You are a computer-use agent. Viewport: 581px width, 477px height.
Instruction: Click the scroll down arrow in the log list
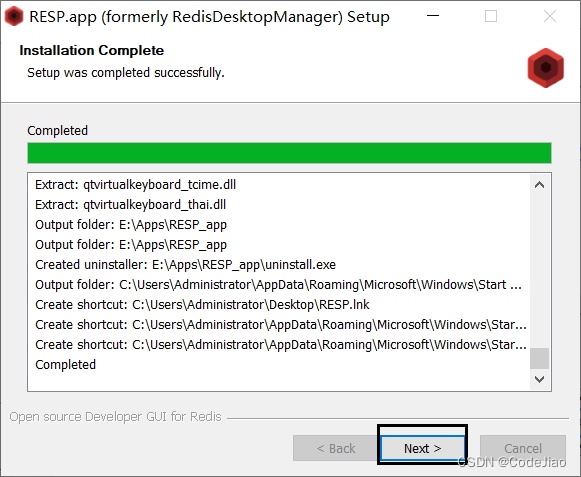[x=540, y=379]
